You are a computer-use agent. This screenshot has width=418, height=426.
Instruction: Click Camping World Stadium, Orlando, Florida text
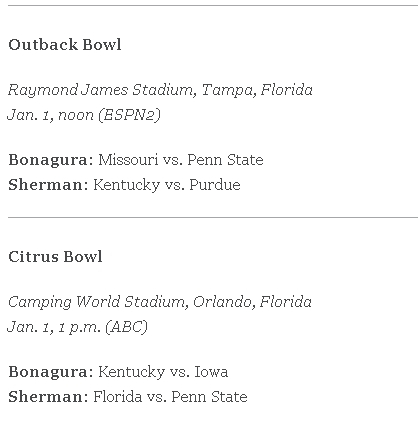point(160,302)
